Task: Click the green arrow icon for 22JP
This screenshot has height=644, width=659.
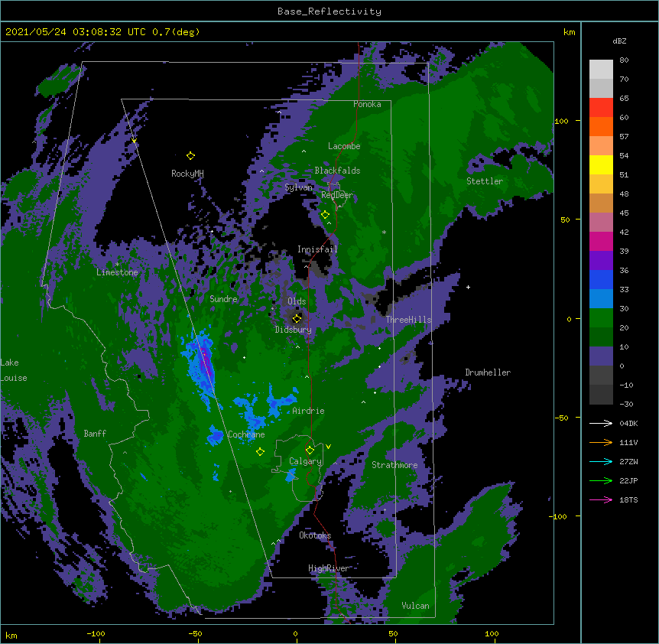Action: [601, 480]
